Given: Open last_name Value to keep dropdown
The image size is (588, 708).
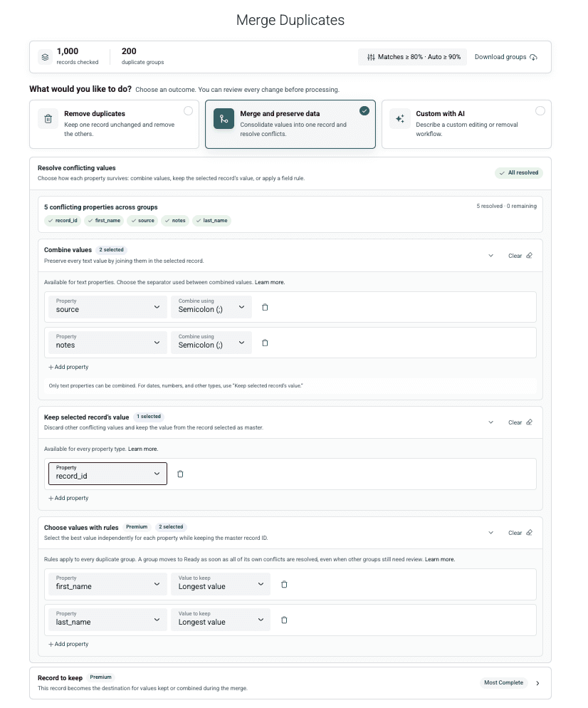Looking at the screenshot, I should (x=221, y=620).
